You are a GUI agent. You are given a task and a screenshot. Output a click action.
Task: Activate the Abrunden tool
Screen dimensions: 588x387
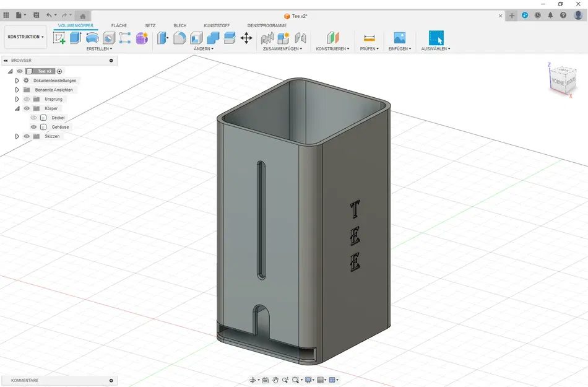click(180, 38)
